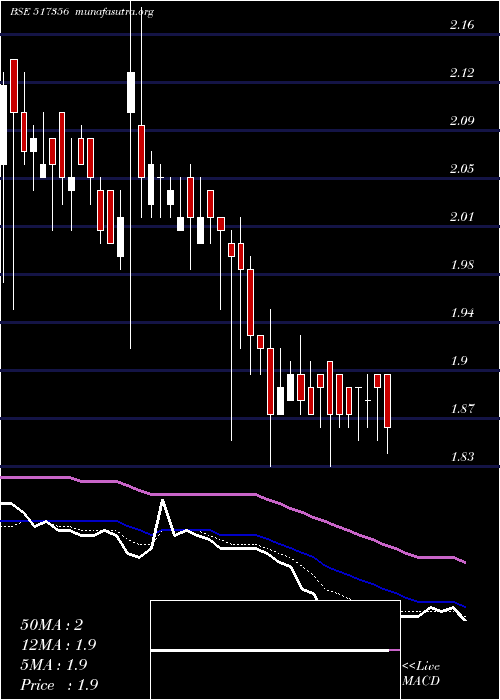The height and width of the screenshot is (700, 500).
Task: Select the 2.09 price axis label
Action: (x=462, y=121)
